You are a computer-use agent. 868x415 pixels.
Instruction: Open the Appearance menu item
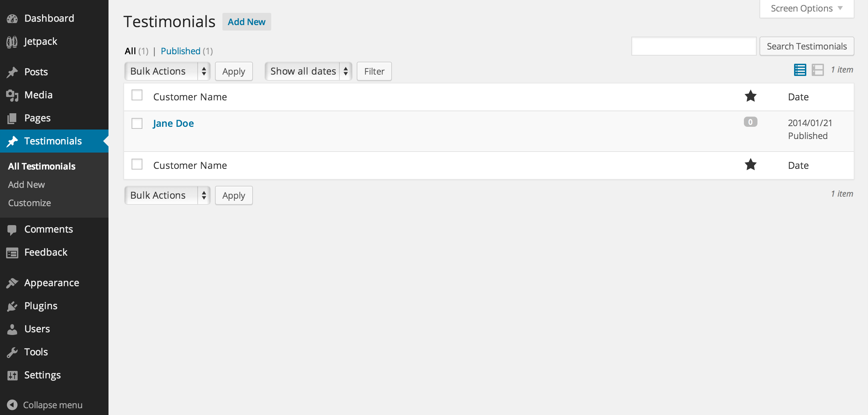[52, 283]
